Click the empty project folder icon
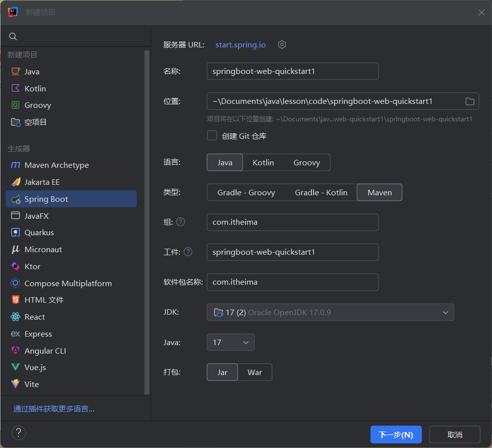This screenshot has width=492, height=448. click(x=15, y=122)
